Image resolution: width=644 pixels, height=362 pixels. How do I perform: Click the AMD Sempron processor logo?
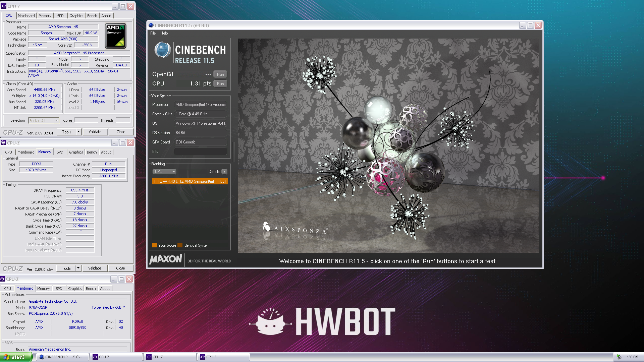[116, 36]
